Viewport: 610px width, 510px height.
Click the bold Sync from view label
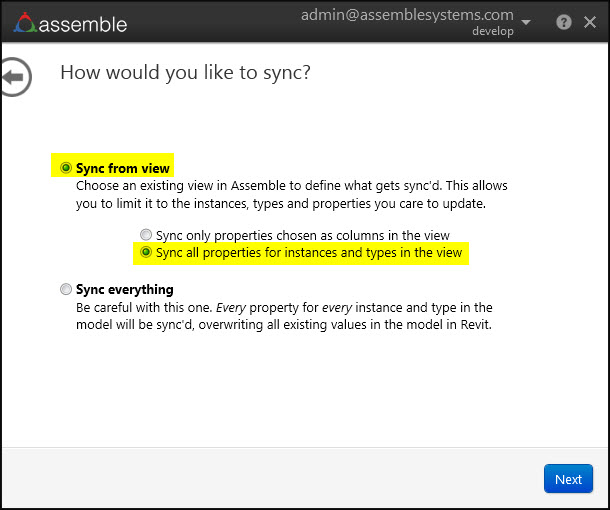coord(123,168)
